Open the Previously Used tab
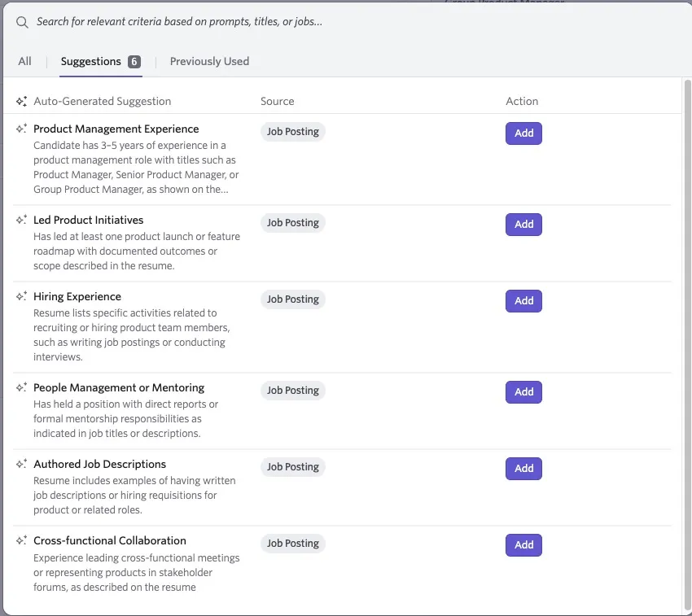 point(209,61)
